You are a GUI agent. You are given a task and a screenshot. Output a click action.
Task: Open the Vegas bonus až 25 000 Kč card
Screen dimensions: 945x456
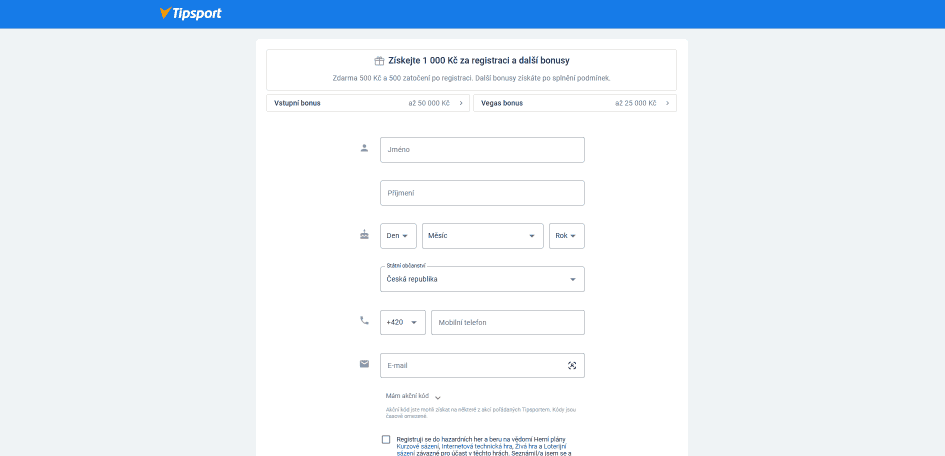575,103
